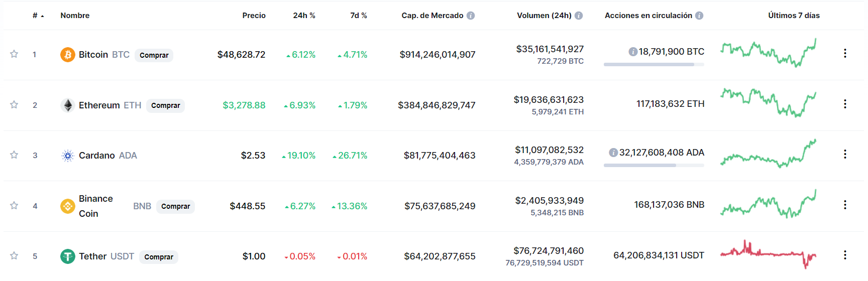Click info icon next to Bitcoin supply
The width and height of the screenshot is (868, 281).
coord(633,52)
